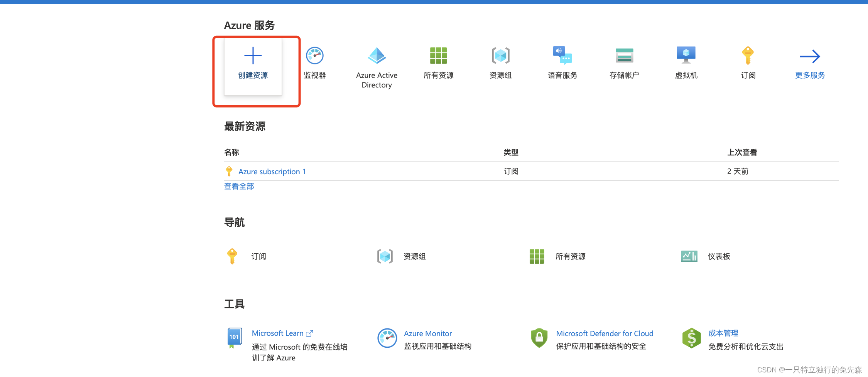Viewport: 868px width, 377px height.
Task: Click 语音服务 label
Action: [x=562, y=75]
